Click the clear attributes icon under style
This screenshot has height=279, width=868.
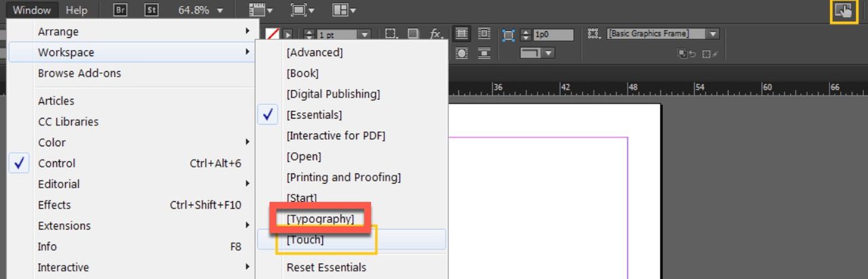[711, 53]
